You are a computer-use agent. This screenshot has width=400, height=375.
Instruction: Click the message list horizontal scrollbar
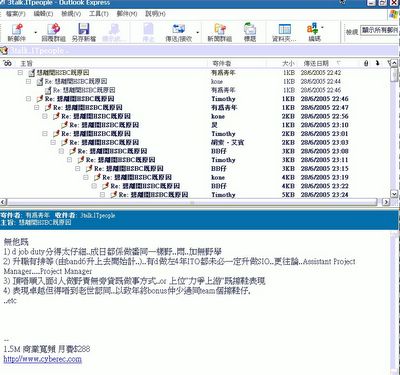[192, 202]
